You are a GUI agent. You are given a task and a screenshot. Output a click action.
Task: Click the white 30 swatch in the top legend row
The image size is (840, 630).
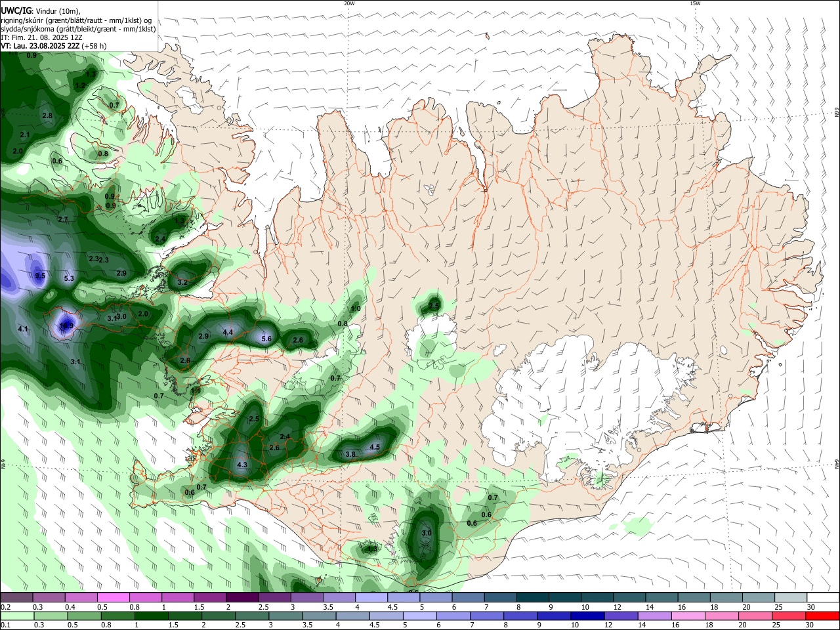823,598
